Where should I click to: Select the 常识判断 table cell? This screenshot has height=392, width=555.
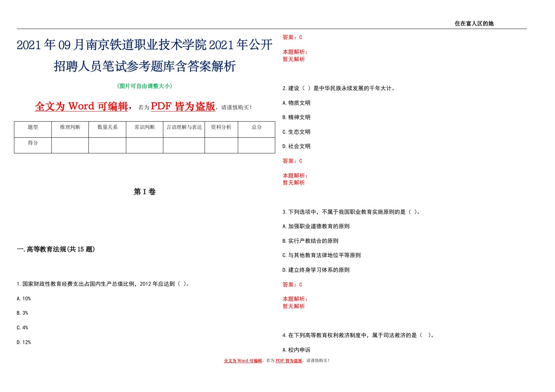click(x=144, y=129)
